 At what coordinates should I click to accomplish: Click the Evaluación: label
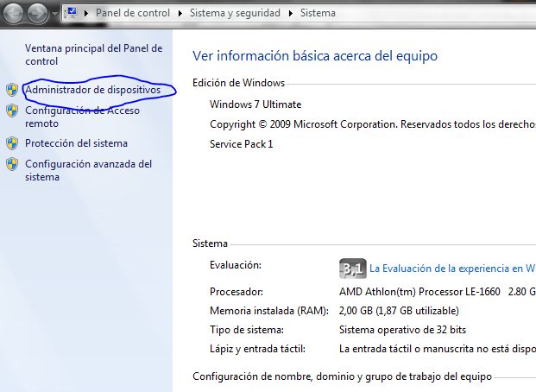[236, 265]
